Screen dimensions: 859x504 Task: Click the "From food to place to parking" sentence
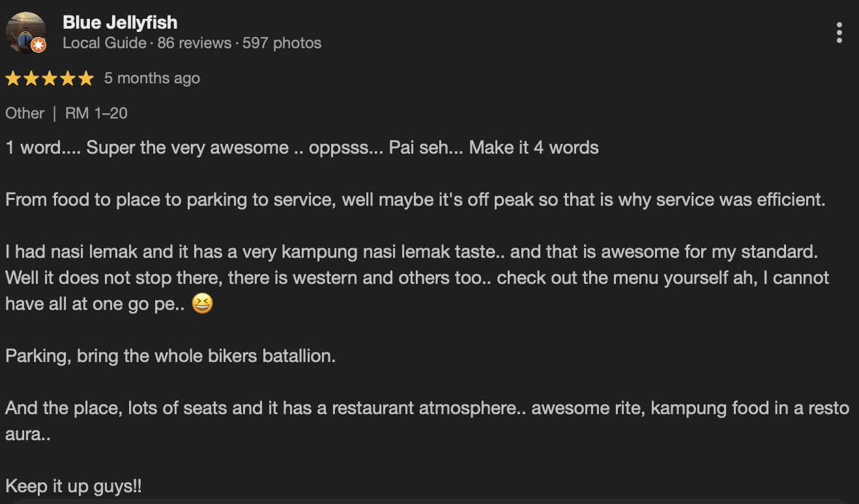pyautogui.click(x=415, y=200)
